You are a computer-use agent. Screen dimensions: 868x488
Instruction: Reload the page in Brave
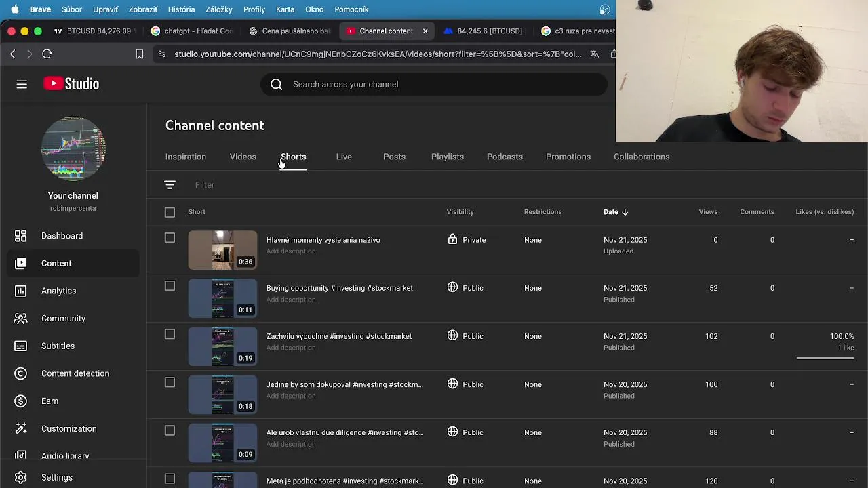47,54
